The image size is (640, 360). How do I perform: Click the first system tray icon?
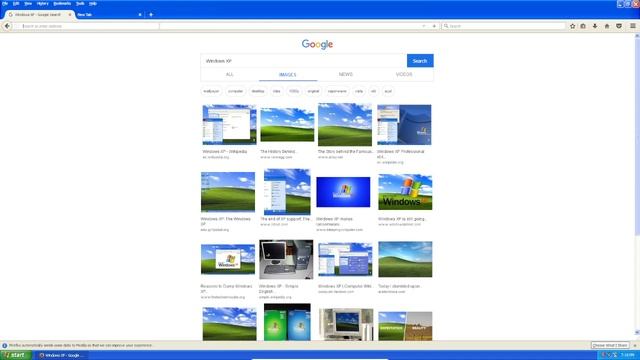tap(603, 356)
